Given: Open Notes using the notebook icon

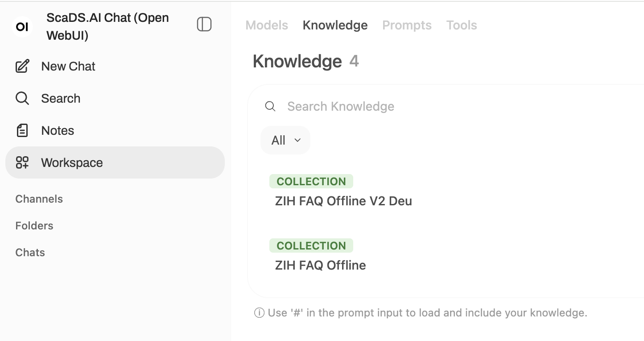Looking at the screenshot, I should point(22,130).
